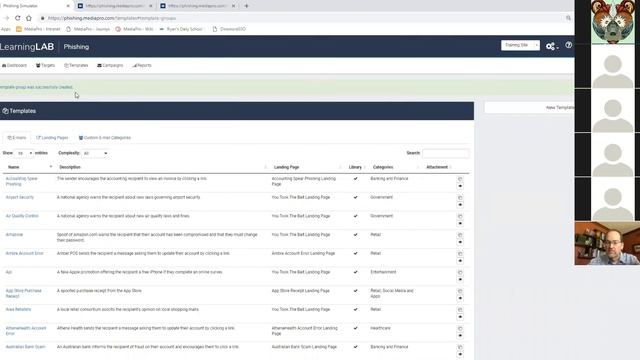Copy the Area Retailers template

pos(460,310)
